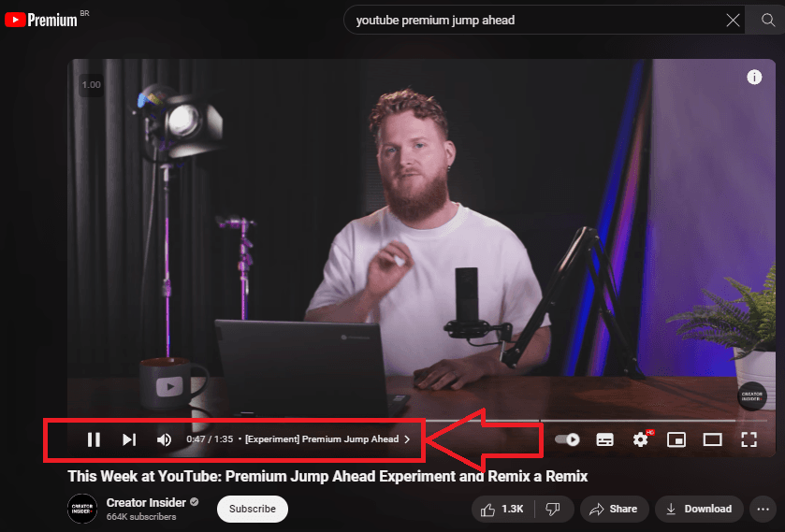Viewport: 785px width, 532px height.
Task: Enable miniplayer mode
Action: click(x=677, y=439)
